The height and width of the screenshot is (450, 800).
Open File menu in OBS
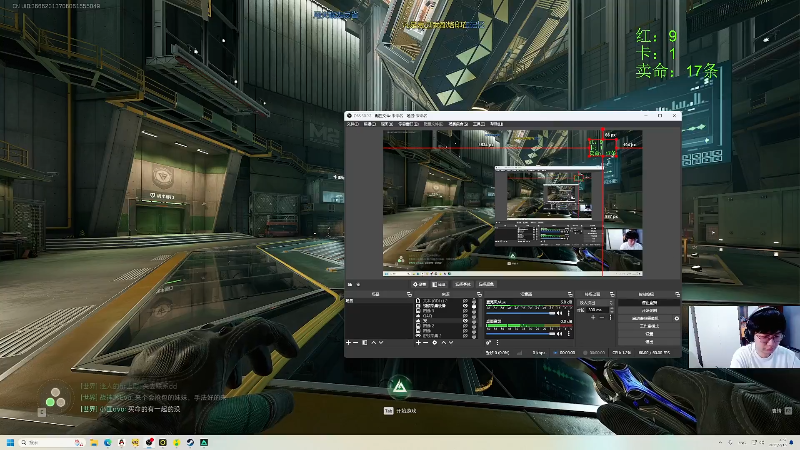353,124
